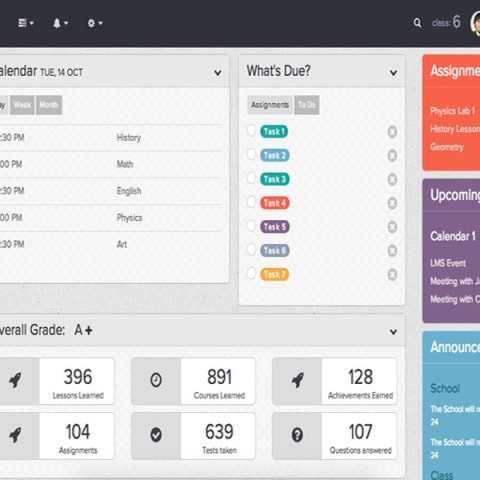The width and height of the screenshot is (480, 480).
Task: Check the circle next to Task 5
Action: pos(251,226)
